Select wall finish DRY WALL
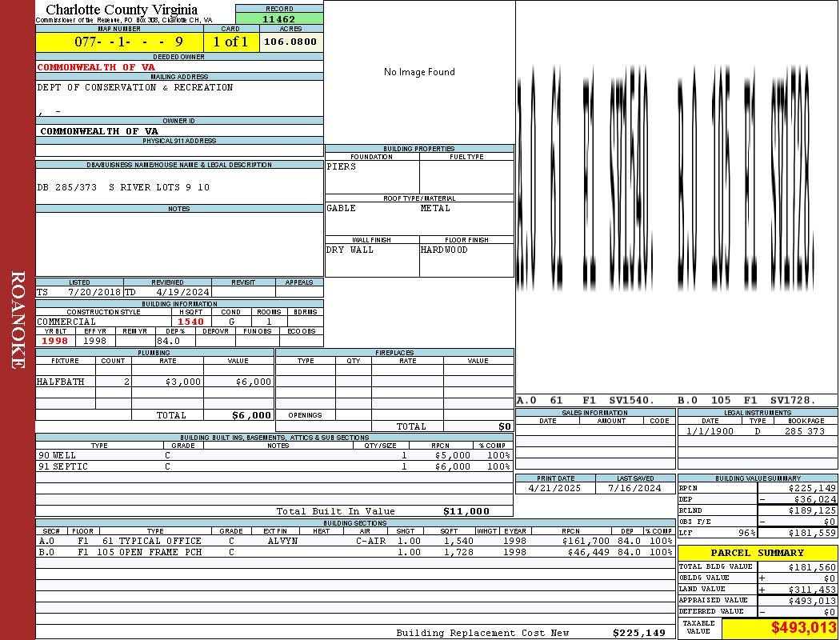The image size is (840, 640). click(x=350, y=250)
